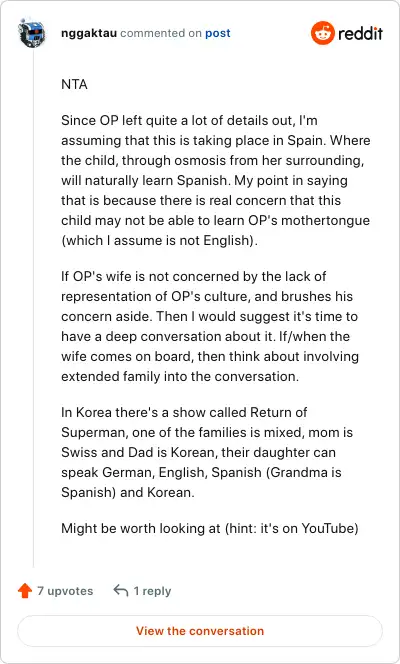Open nggaktau's robot avatar image

[32, 33]
